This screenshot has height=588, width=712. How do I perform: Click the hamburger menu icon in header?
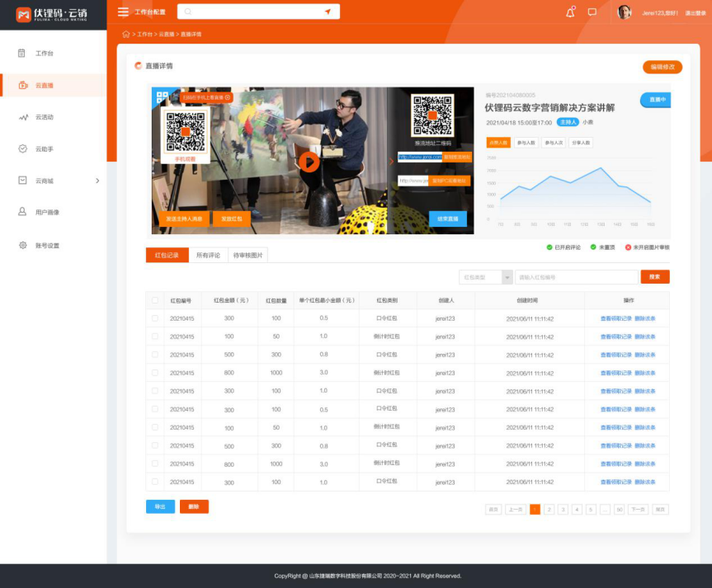click(x=123, y=12)
